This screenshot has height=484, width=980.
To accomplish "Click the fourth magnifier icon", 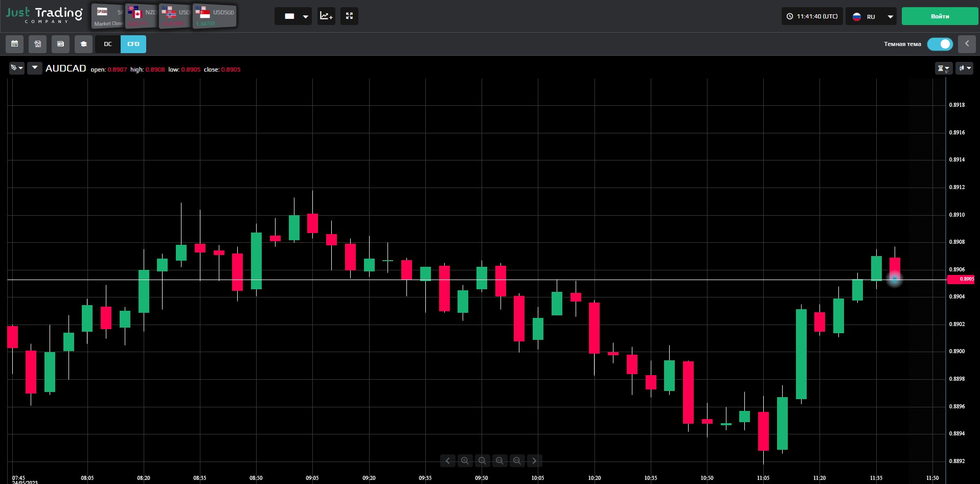I will [x=517, y=460].
